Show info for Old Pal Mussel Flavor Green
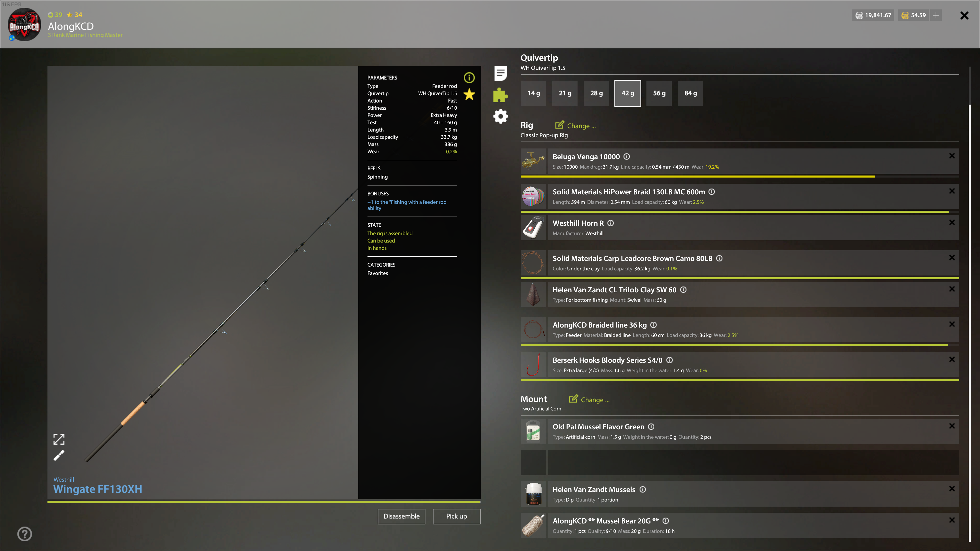This screenshot has width=980, height=551. (x=651, y=427)
